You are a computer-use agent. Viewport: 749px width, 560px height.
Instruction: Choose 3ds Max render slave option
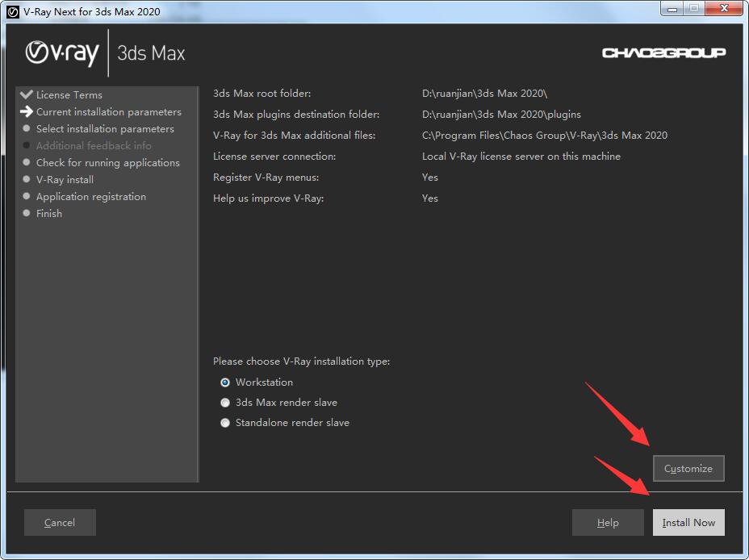pyautogui.click(x=225, y=403)
